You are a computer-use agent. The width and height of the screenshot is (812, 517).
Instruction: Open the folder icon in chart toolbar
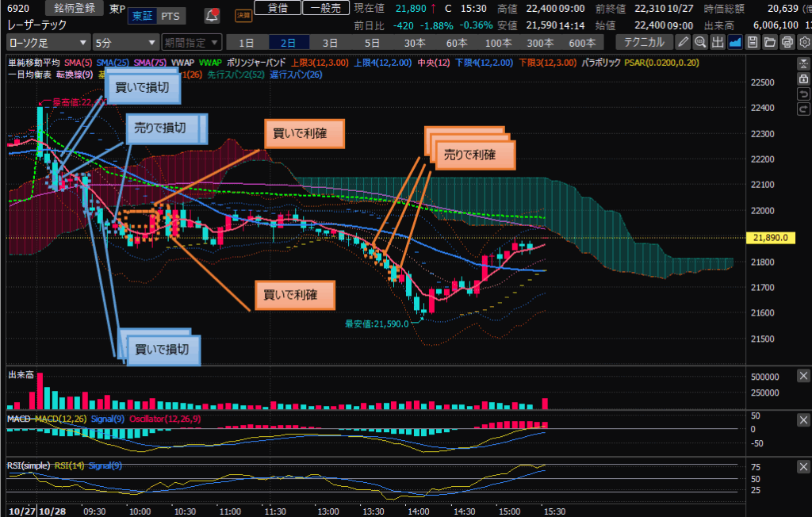[770, 42]
